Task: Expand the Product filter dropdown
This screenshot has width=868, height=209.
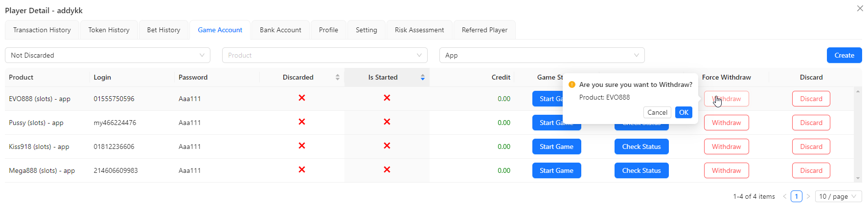Action: [x=324, y=55]
